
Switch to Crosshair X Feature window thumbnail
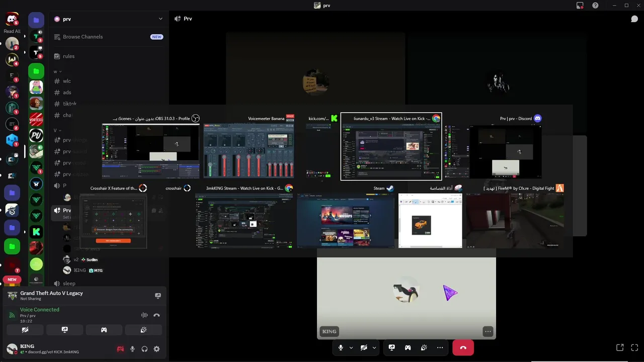coord(113,220)
